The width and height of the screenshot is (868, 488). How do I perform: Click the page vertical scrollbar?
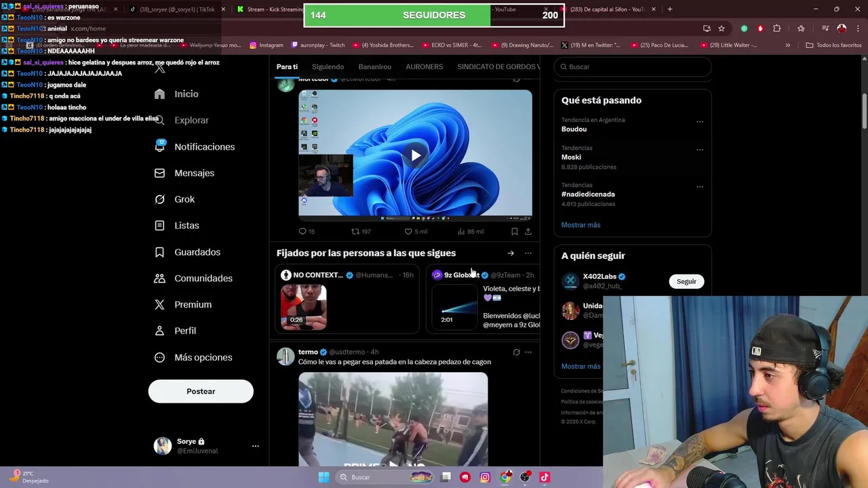[x=864, y=112]
